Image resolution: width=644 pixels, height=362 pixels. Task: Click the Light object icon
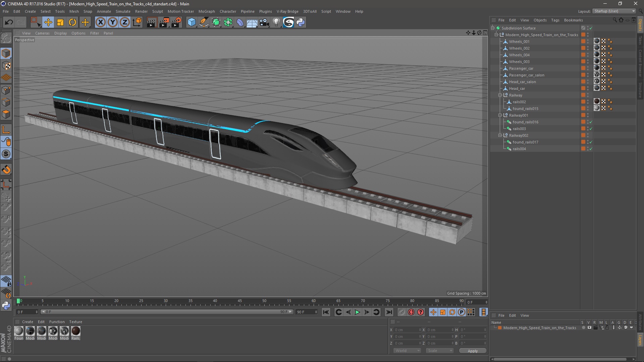276,22
